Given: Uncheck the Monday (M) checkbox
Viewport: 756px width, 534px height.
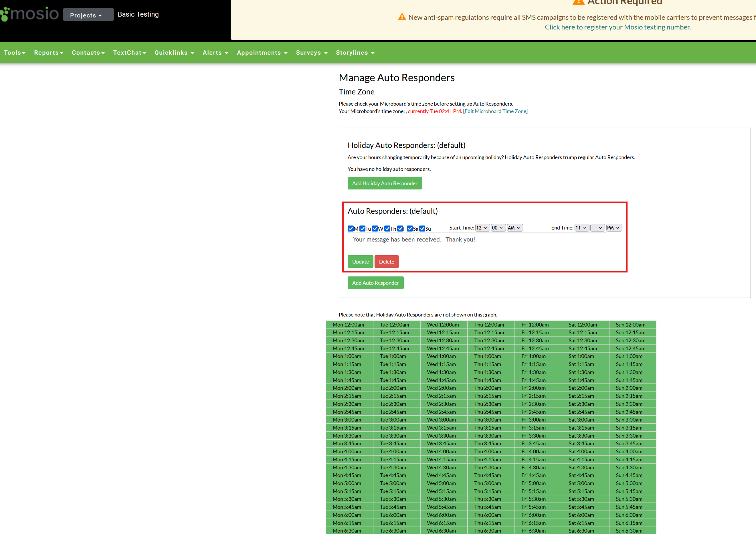Looking at the screenshot, I should tap(351, 228).
